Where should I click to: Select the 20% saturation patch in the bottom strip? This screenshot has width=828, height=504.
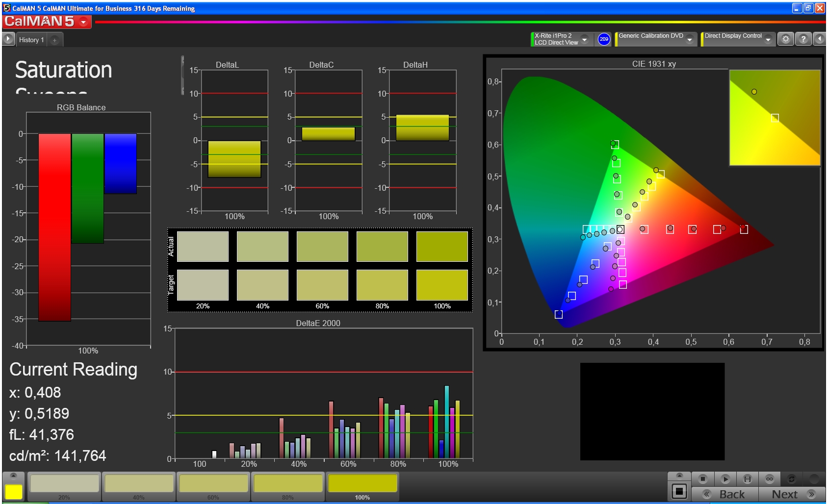(x=64, y=486)
